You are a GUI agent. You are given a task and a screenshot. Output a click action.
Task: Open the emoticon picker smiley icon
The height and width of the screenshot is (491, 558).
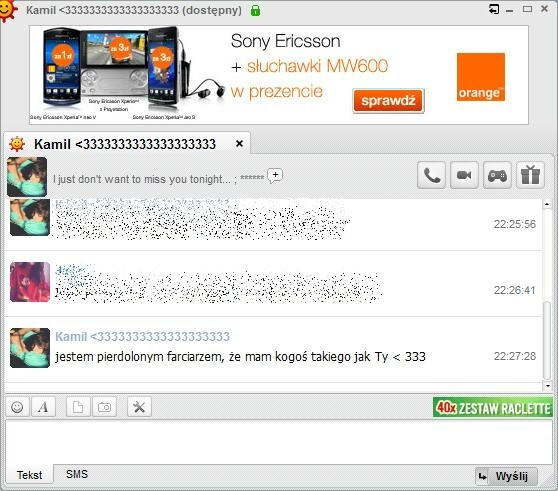[x=17, y=407]
